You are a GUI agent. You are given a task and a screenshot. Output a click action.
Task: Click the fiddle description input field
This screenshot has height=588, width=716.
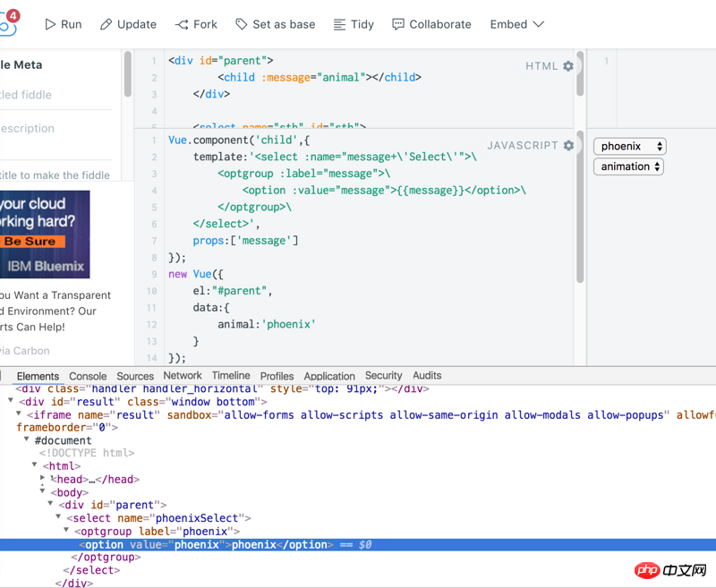point(55,129)
